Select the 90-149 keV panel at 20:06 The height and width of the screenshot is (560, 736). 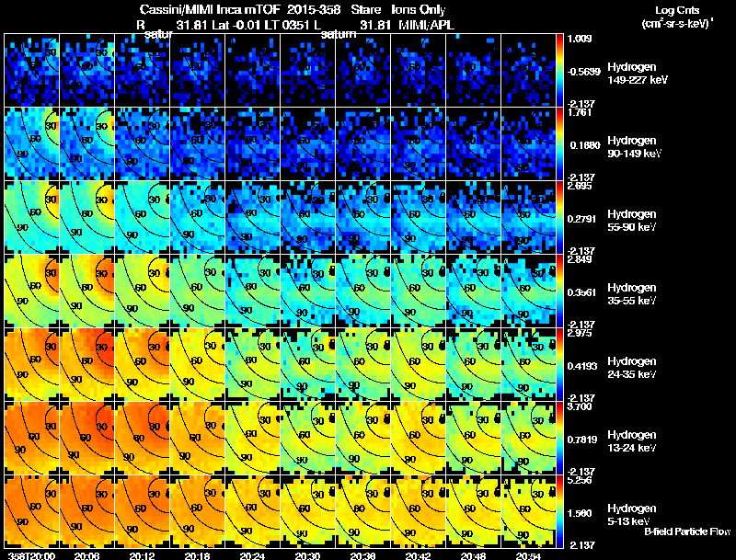pyautogui.click(x=86, y=144)
